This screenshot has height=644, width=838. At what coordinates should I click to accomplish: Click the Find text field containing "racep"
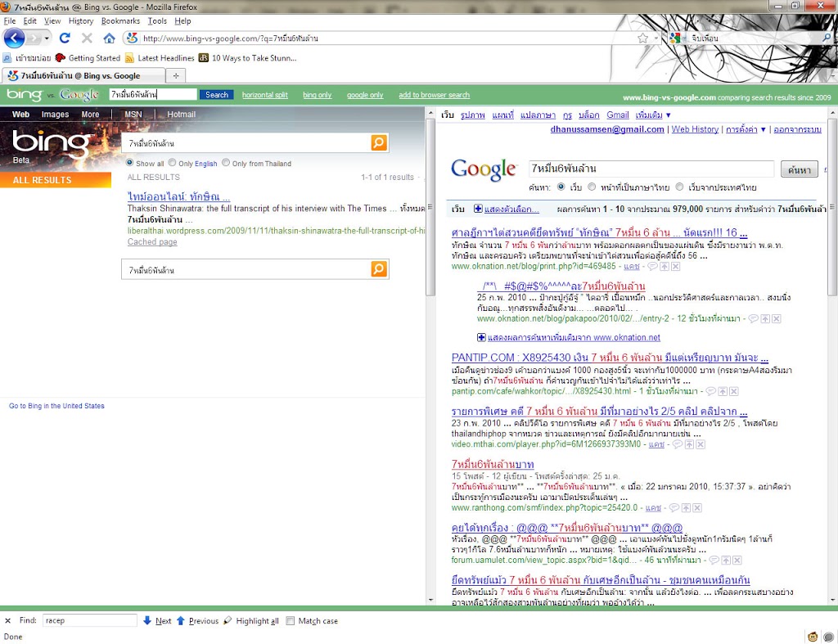pos(88,621)
